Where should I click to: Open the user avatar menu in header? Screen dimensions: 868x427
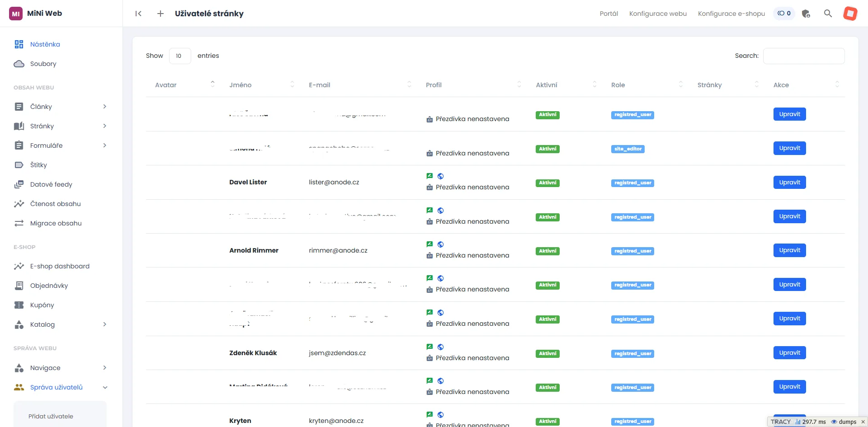[850, 14]
